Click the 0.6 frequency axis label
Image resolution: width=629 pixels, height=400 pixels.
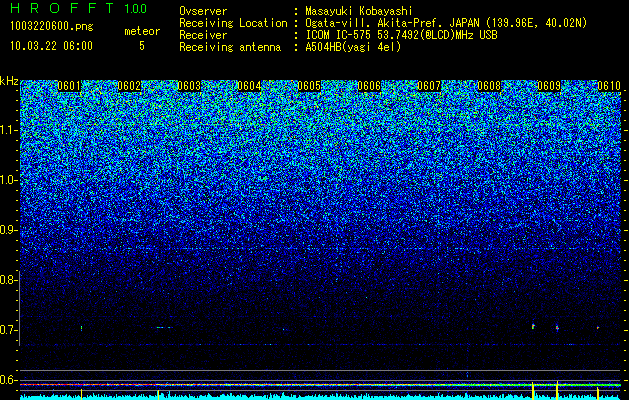tap(8, 380)
